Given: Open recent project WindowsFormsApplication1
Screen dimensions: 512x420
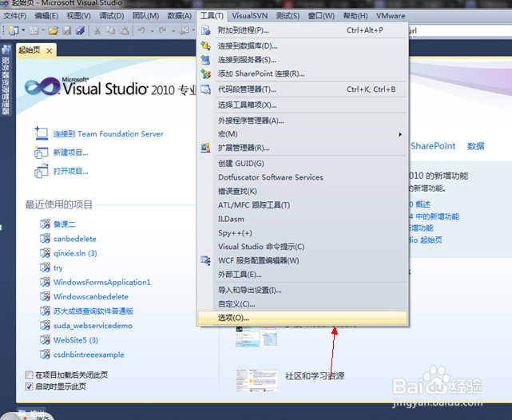Looking at the screenshot, I should point(102,283).
